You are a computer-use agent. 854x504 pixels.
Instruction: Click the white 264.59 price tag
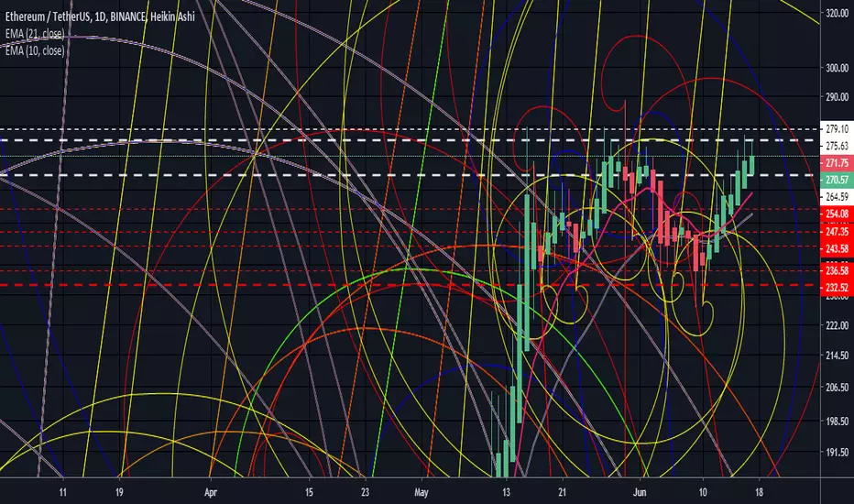click(837, 197)
